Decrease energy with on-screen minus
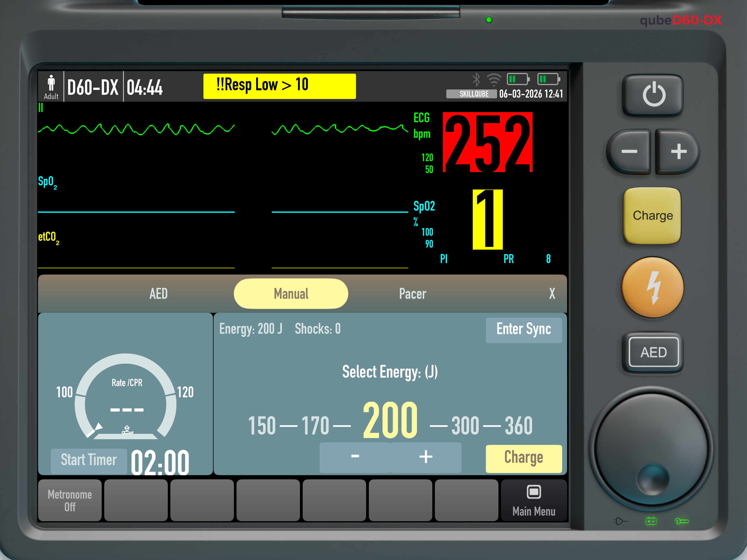This screenshot has width=747, height=560. pos(355,457)
